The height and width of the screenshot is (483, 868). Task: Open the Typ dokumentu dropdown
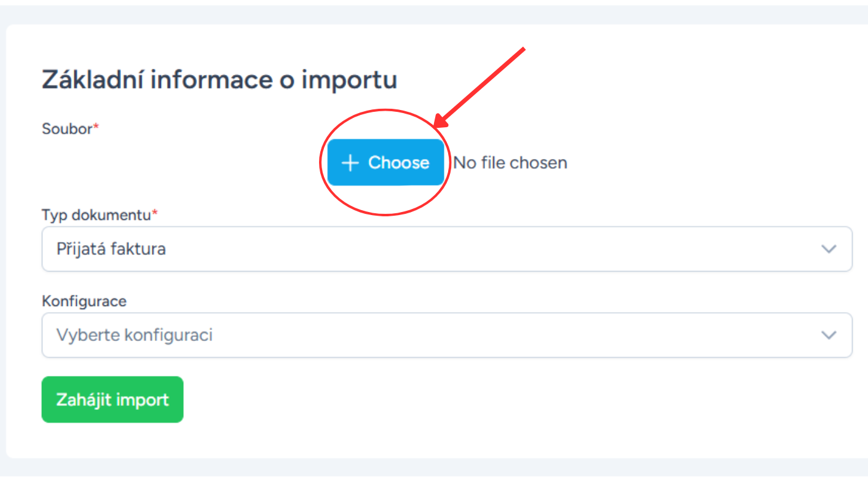[447, 249]
